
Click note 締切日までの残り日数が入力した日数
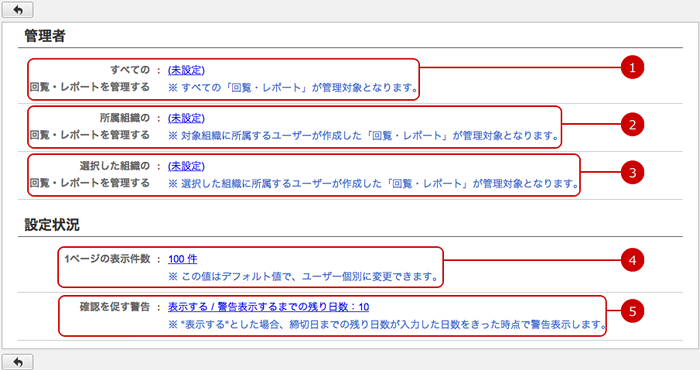[x=387, y=324]
